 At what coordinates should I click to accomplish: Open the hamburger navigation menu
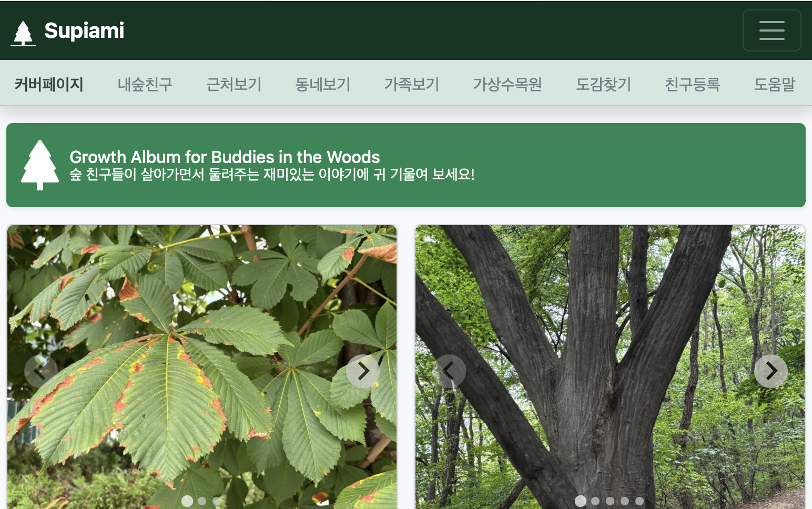coord(772,30)
